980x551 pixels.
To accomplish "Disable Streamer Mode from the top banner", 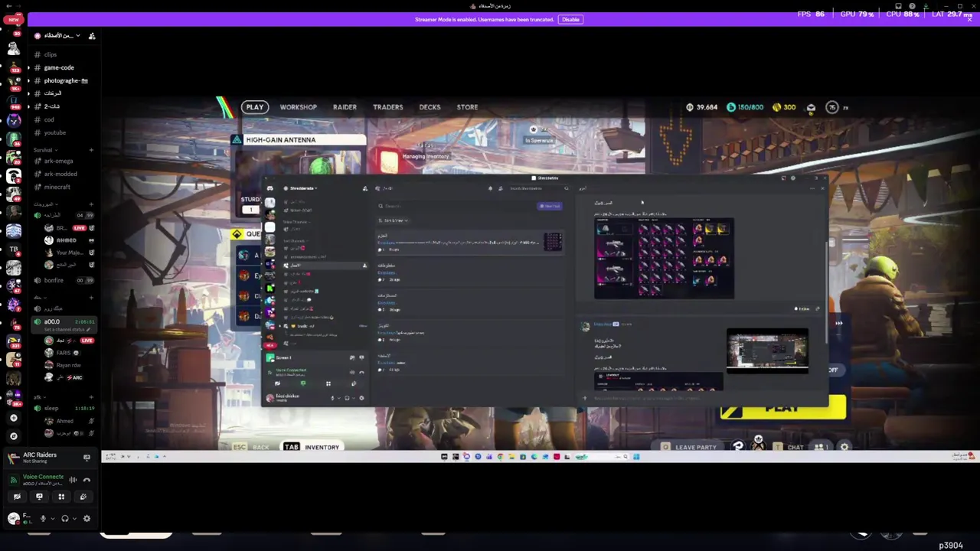I will click(x=570, y=19).
